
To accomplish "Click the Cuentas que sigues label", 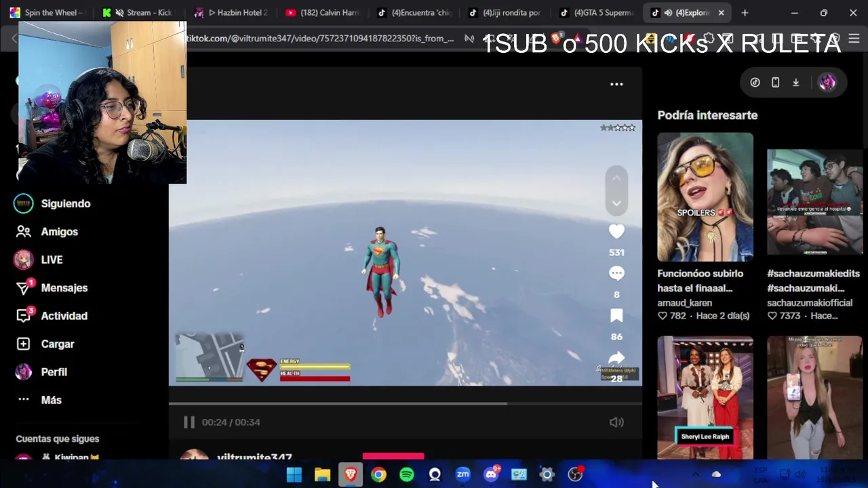I will (x=58, y=439).
